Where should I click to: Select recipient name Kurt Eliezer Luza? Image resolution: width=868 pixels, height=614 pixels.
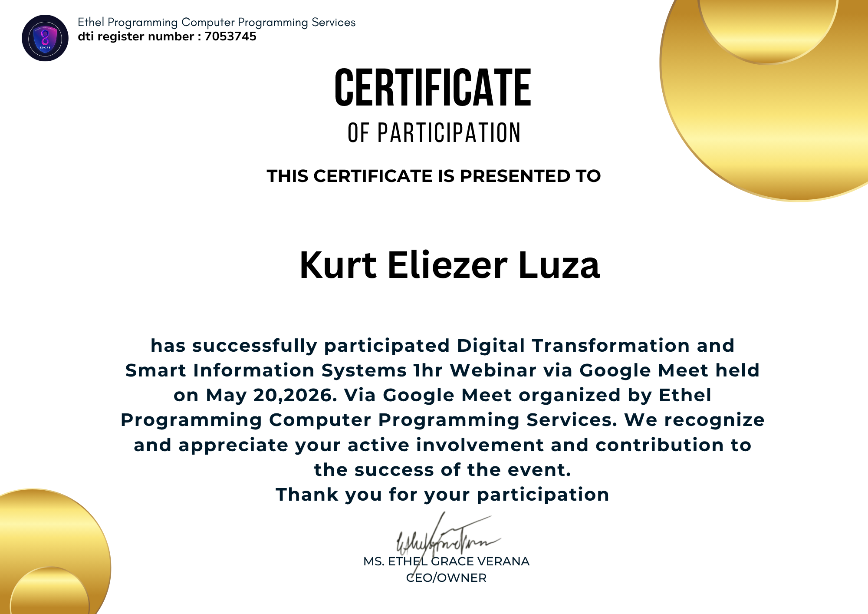(x=450, y=265)
